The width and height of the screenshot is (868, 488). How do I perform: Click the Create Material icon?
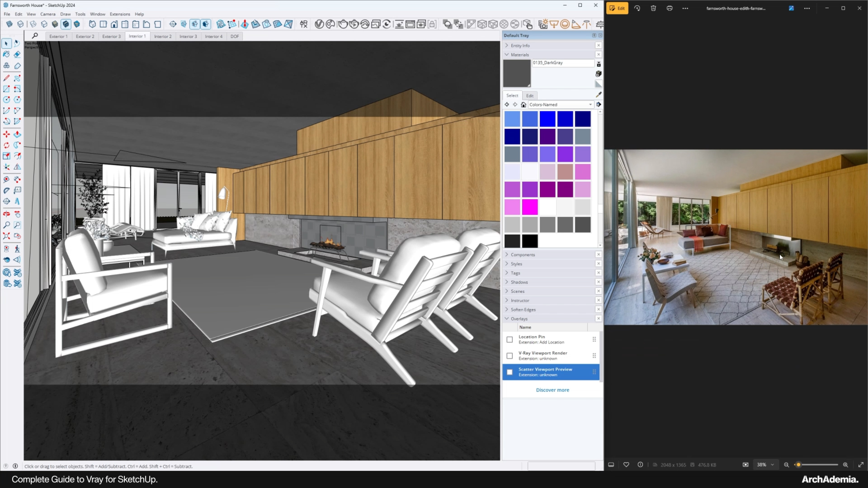point(599,74)
